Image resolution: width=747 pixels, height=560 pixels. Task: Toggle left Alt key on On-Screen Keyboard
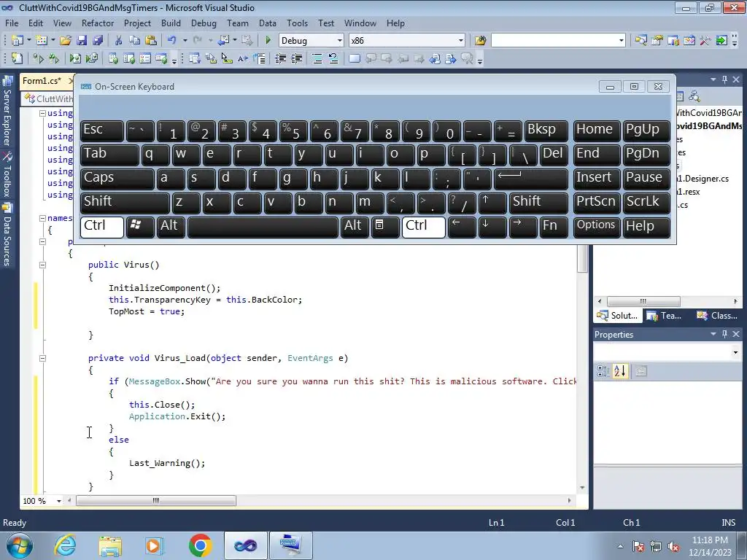[170, 226]
